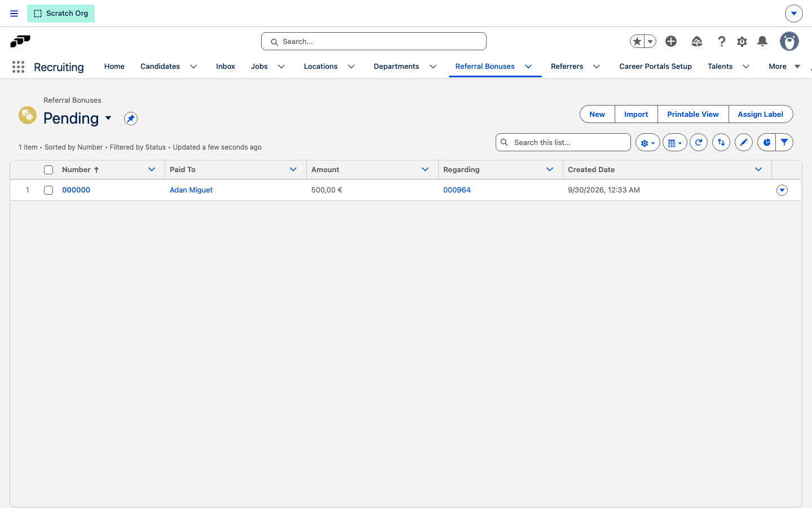Edit list with the pencil icon
Image resolution: width=812 pixels, height=508 pixels.
[744, 143]
